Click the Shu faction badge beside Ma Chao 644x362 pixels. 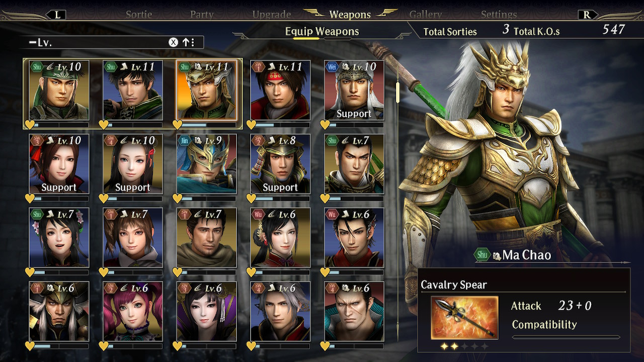482,254
